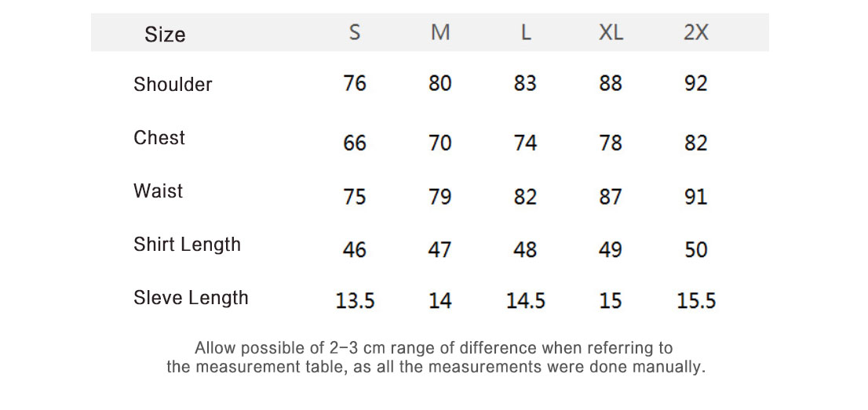Click the Size header label
This screenshot has width=868, height=410.
tap(165, 34)
